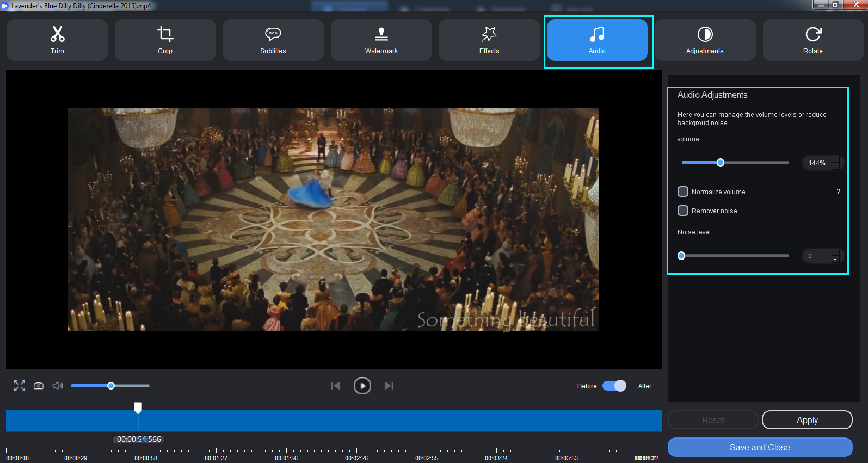
Task: Open the Rotate tool
Action: 813,40
